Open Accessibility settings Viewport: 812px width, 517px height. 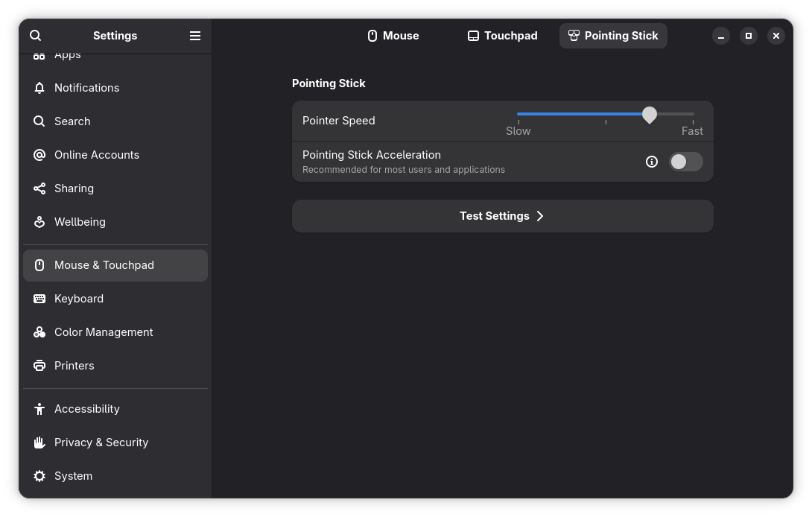pos(115,409)
